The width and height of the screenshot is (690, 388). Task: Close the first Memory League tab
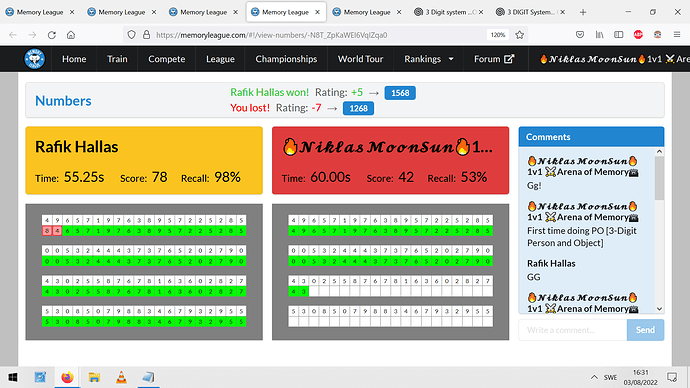coord(72,12)
